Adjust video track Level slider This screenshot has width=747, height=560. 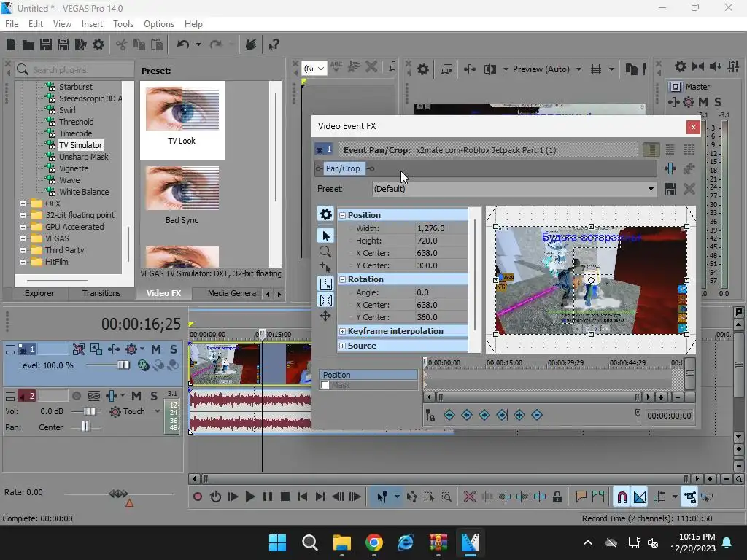123,365
